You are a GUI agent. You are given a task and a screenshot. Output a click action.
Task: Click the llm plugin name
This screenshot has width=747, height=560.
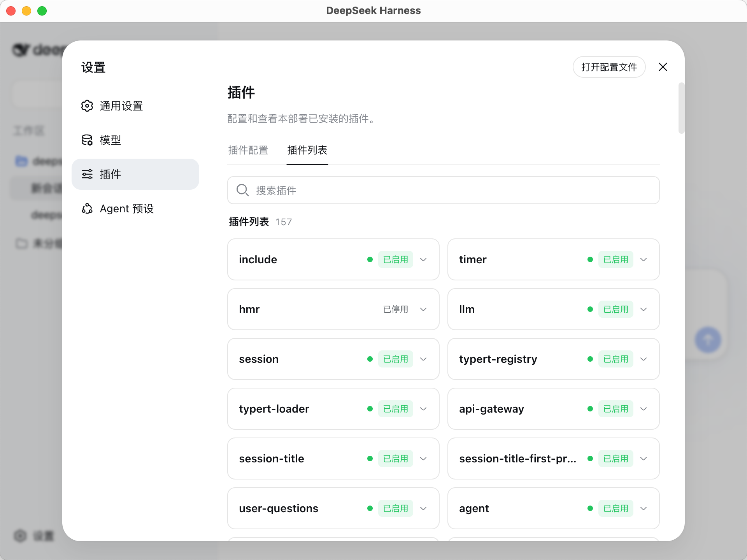[x=467, y=309]
